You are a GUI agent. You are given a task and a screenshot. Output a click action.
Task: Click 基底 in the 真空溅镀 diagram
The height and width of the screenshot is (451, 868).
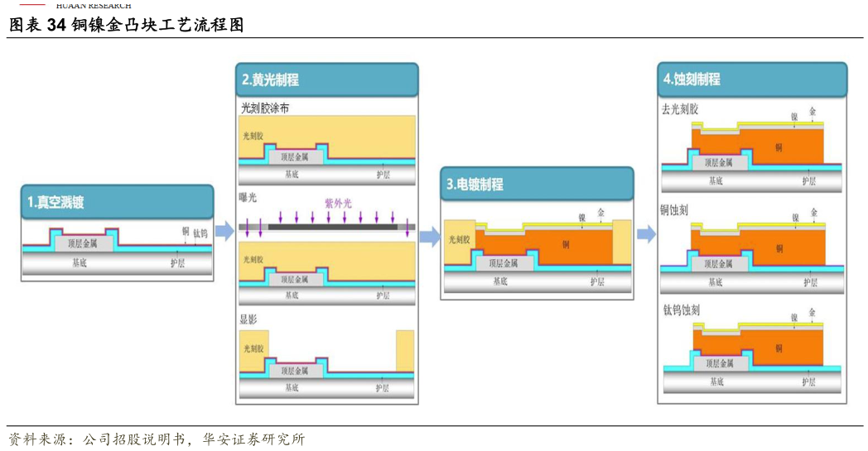point(80,263)
